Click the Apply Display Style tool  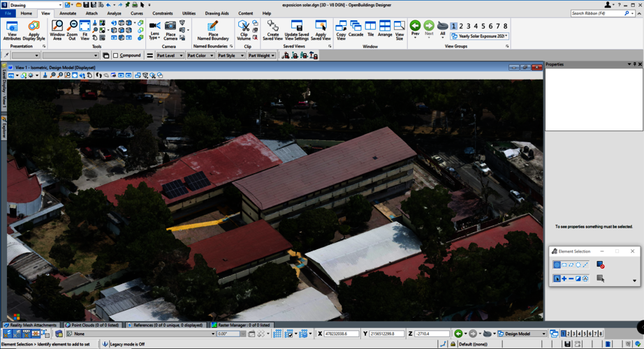[34, 31]
